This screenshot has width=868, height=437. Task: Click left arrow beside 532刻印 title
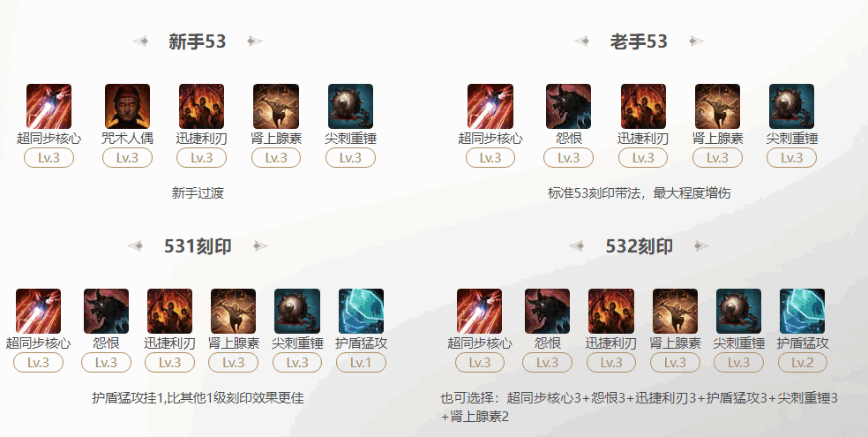[577, 246]
